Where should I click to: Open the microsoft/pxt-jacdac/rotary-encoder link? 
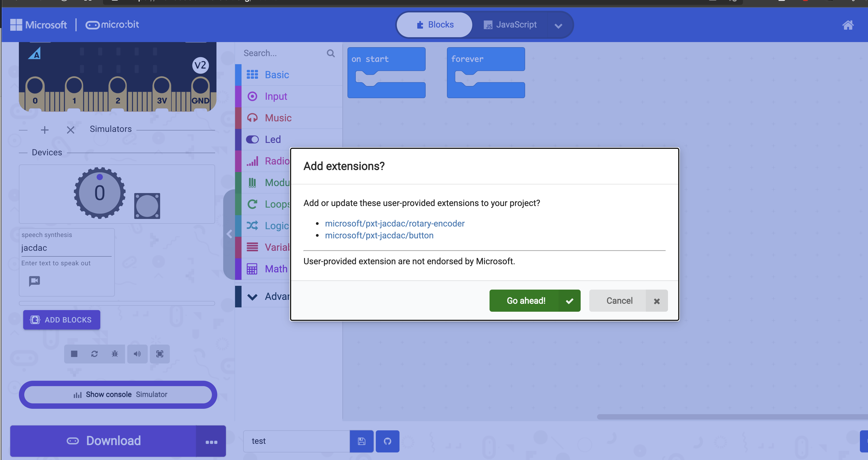pos(394,223)
